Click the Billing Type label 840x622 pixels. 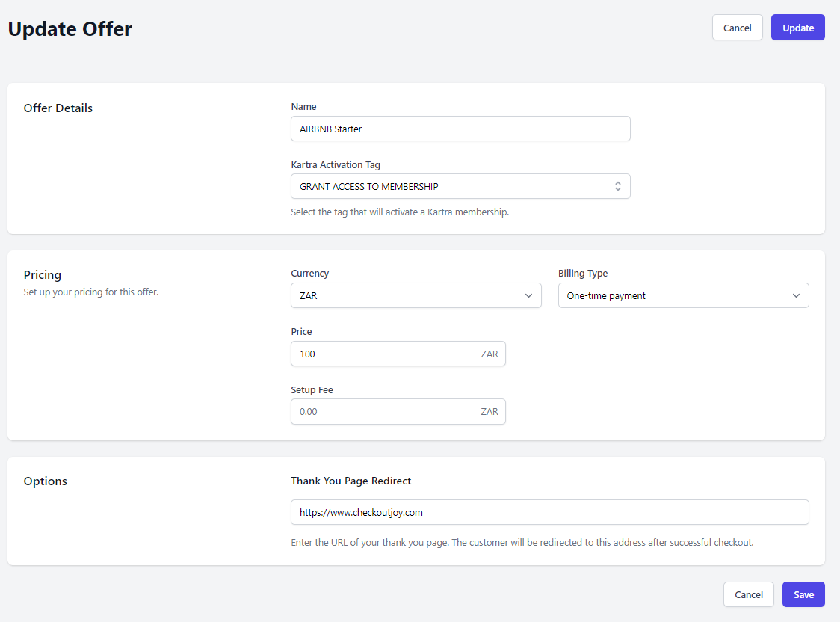click(583, 273)
